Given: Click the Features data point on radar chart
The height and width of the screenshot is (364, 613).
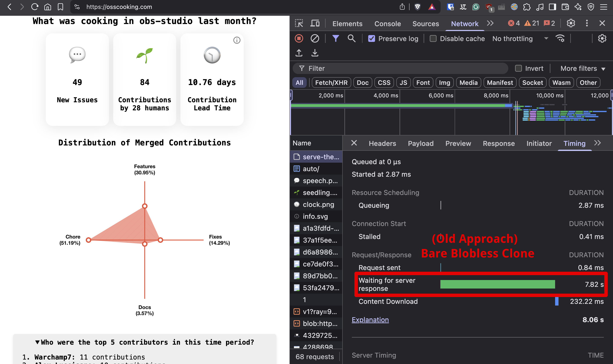Looking at the screenshot, I should 145,206.
